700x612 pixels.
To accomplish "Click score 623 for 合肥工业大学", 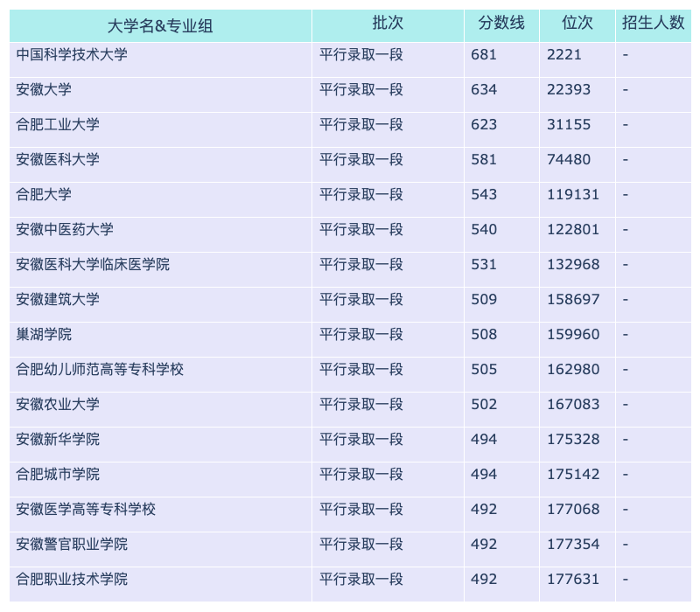I will click(x=484, y=124).
